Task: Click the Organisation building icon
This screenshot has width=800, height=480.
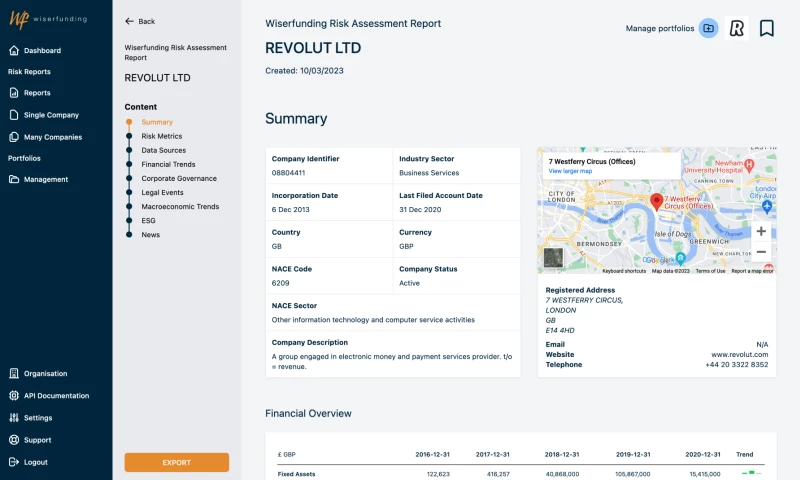Action: [x=14, y=373]
